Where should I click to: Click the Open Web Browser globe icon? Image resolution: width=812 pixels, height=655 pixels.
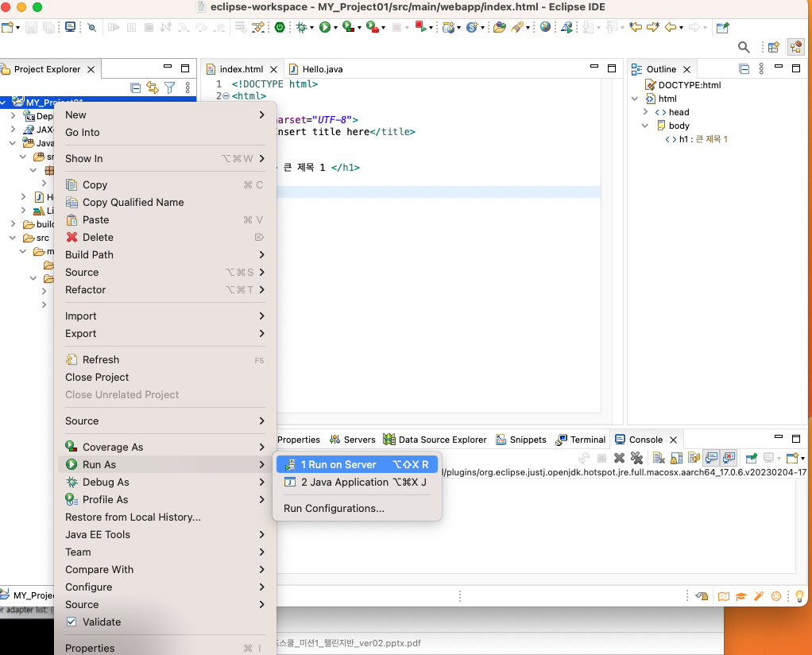pos(545,27)
